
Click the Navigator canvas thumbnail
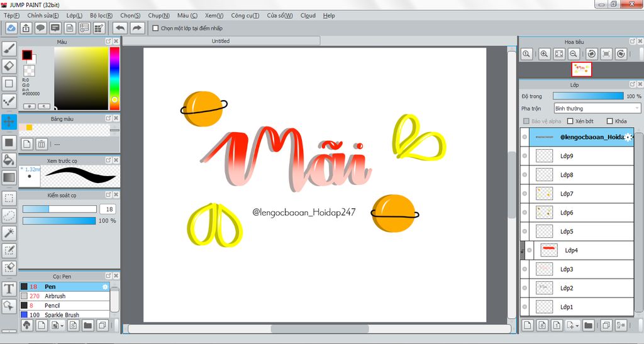582,69
